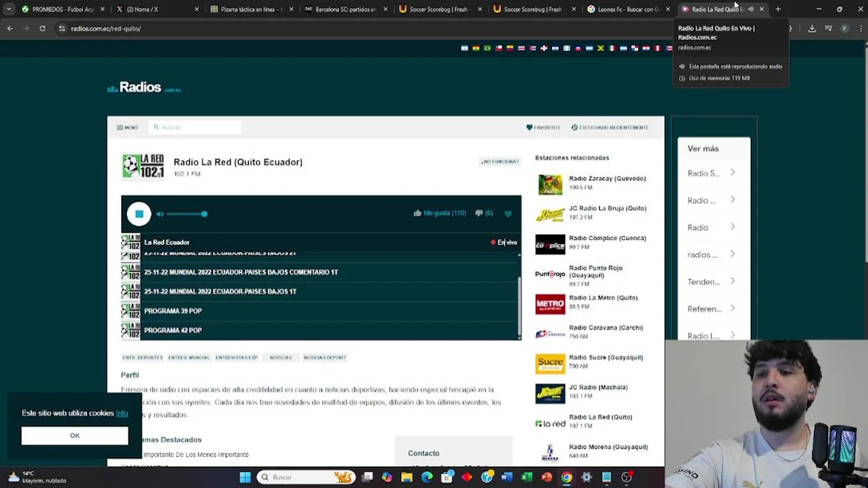Open the tab search dropdown arrow
The image size is (868, 488).
[9, 9]
